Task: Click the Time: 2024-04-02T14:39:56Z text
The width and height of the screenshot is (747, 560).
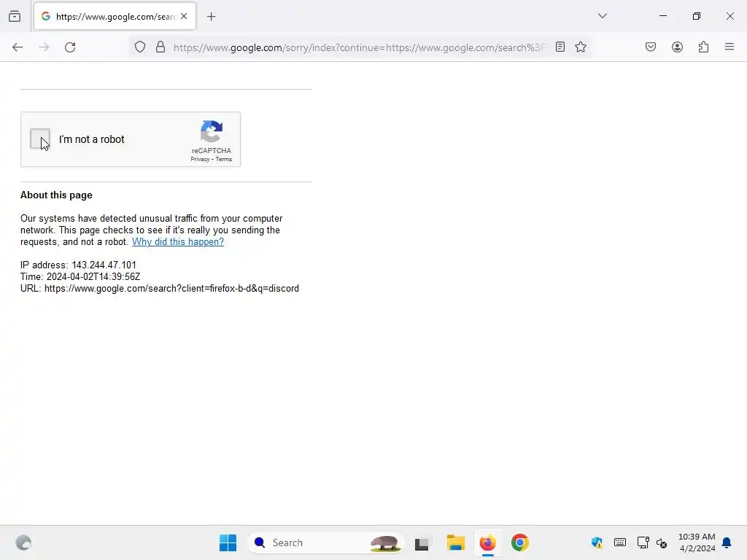Action: pyautogui.click(x=80, y=276)
